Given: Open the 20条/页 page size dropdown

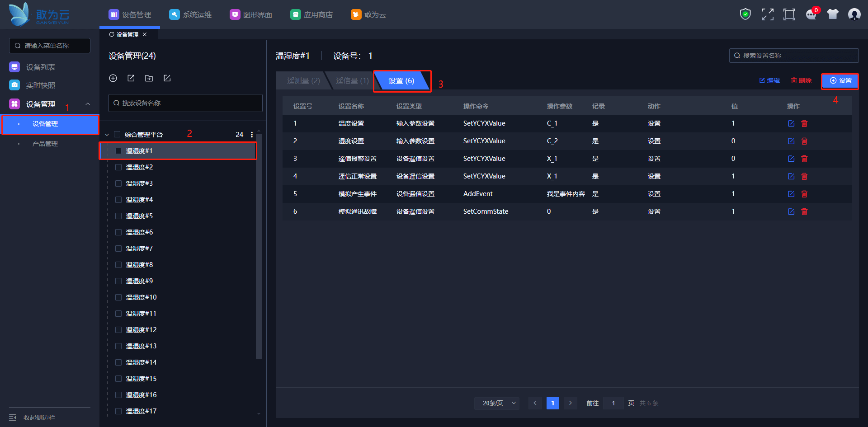Looking at the screenshot, I should (497, 403).
